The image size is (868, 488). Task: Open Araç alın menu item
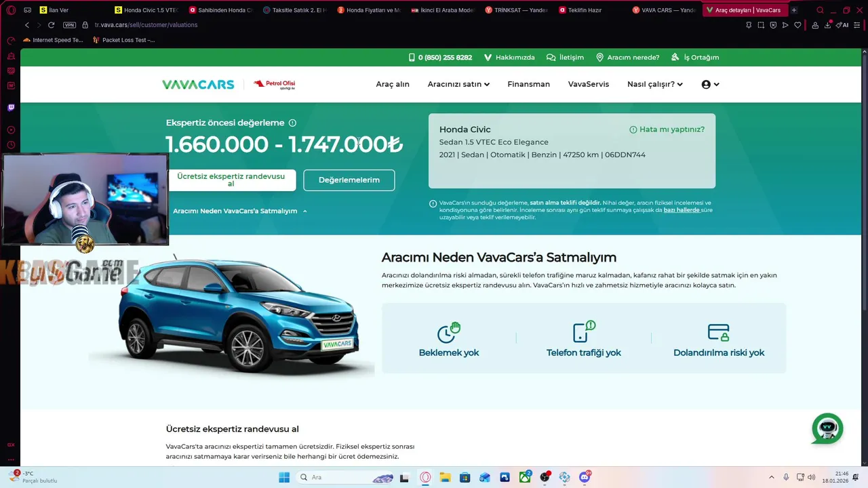coord(393,85)
